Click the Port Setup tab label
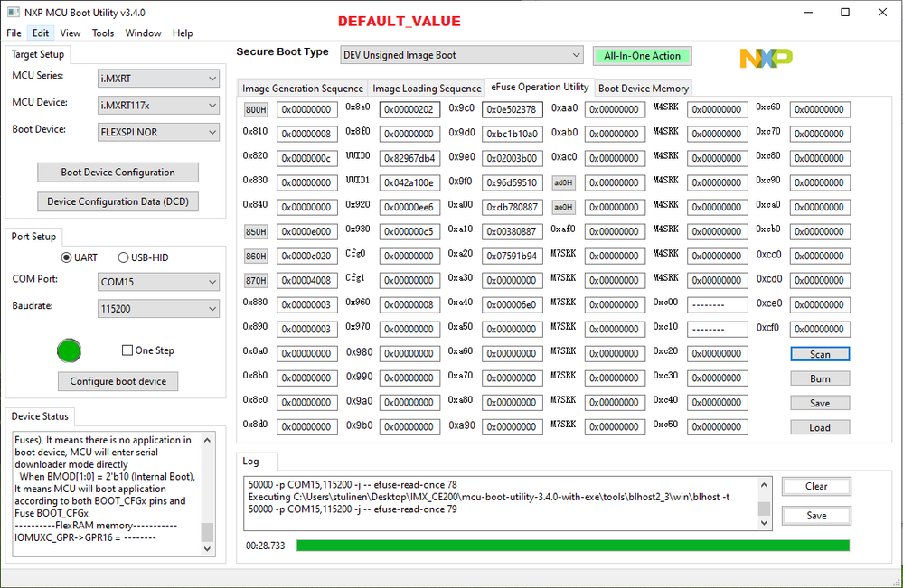 click(x=33, y=237)
